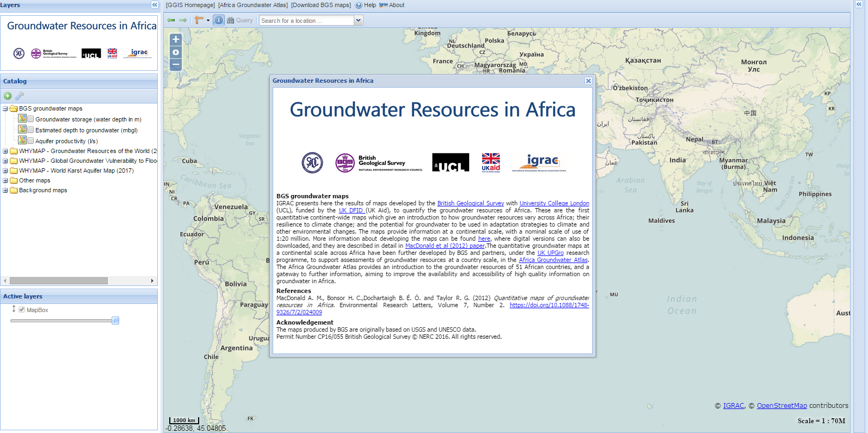This screenshot has height=433, width=868.
Task: Go to previous map extent with left arrow
Action: pyautogui.click(x=171, y=20)
